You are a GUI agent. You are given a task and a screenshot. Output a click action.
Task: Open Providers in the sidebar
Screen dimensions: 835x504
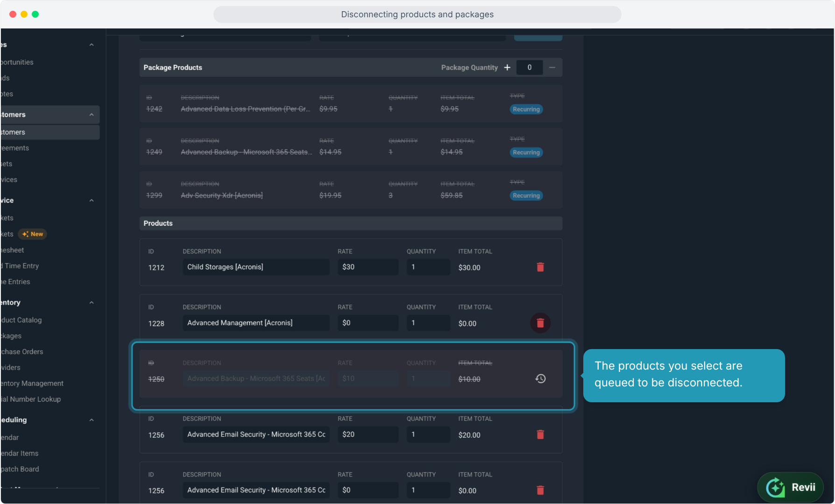tap(11, 368)
